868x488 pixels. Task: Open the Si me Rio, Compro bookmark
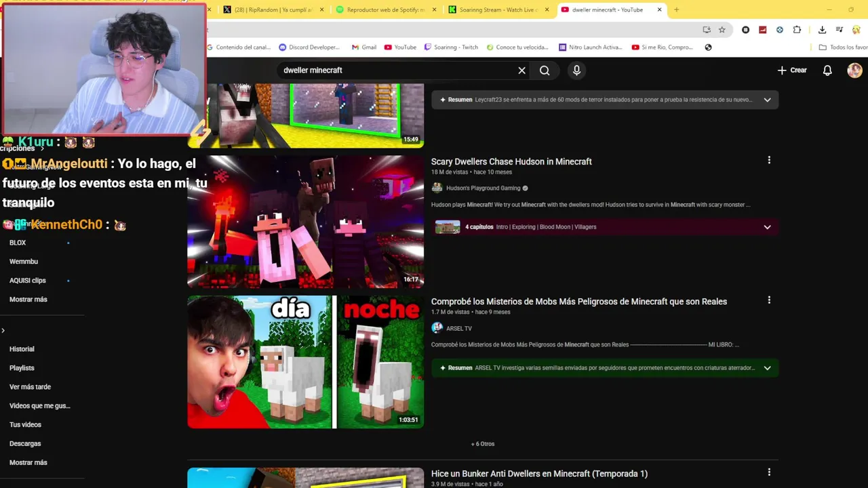pos(663,47)
